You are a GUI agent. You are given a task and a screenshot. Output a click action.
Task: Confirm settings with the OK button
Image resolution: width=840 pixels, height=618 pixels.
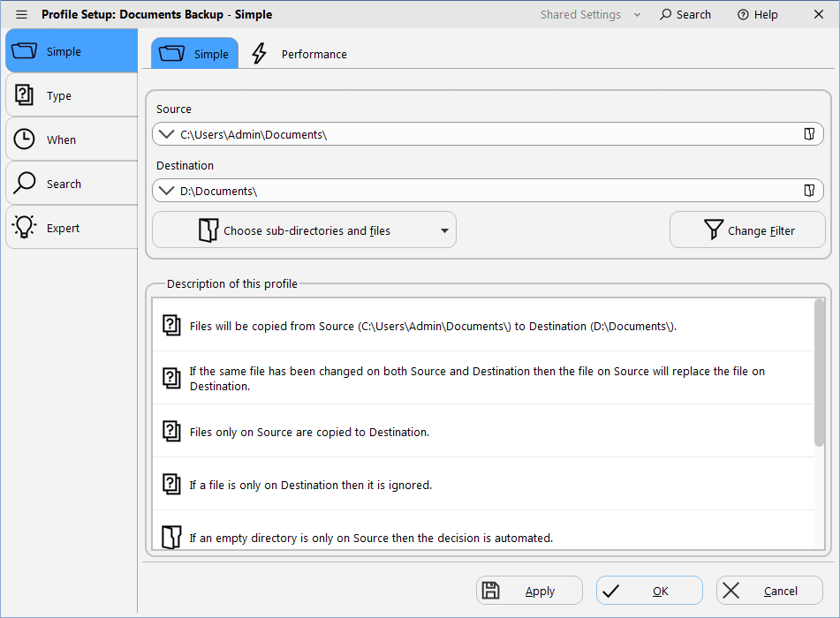pos(649,590)
